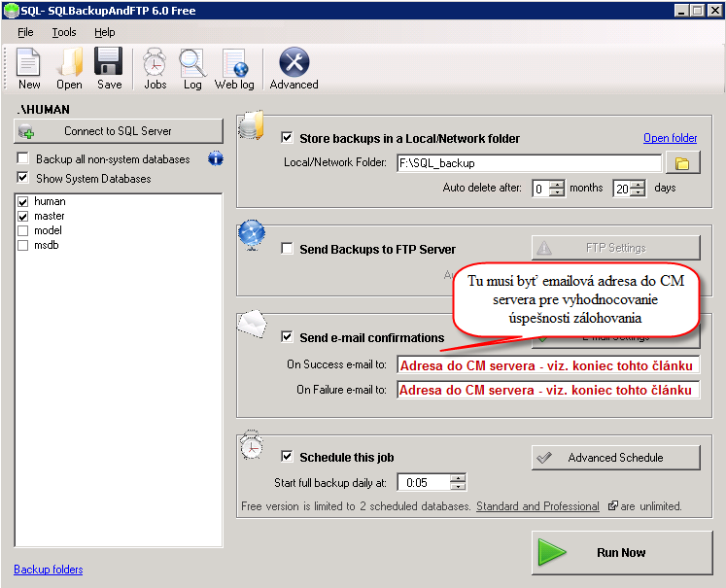This screenshot has height=588, width=726.
Task: Uncheck the human database
Action: click(x=22, y=201)
